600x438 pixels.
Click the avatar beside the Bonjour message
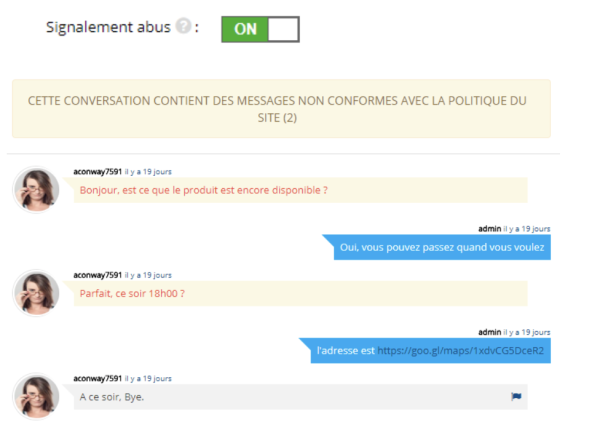coord(36,188)
